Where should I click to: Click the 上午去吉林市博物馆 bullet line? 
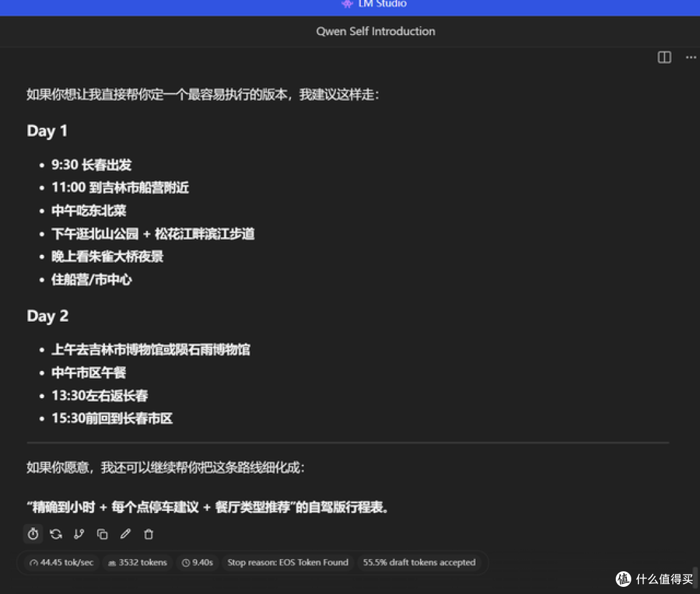click(x=151, y=350)
